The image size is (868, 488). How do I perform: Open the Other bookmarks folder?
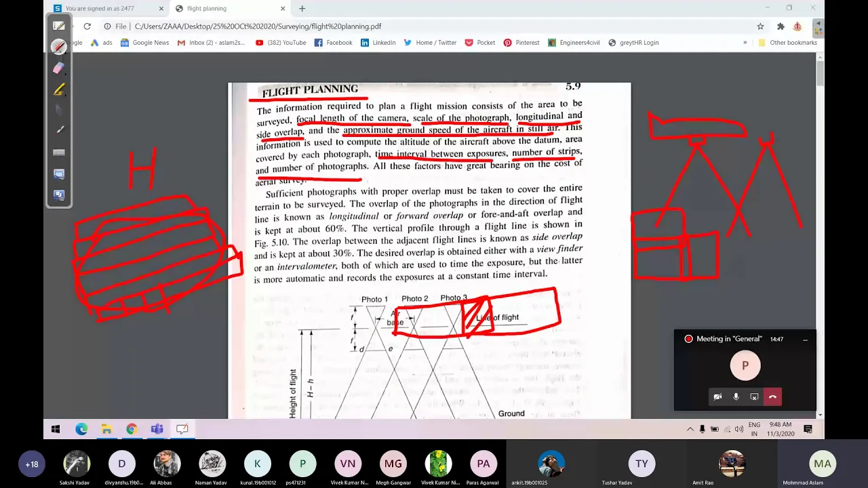[787, 43]
